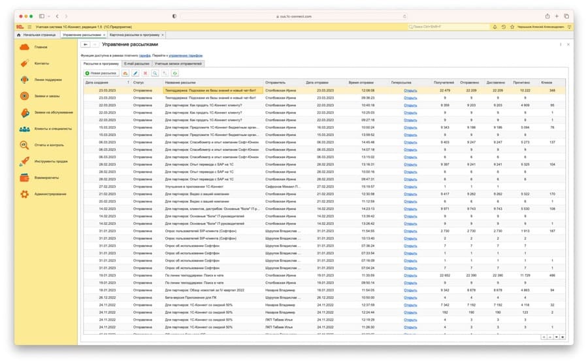Open Отчеты и контроль section
Viewport: 588px width, 364px height.
[42, 145]
